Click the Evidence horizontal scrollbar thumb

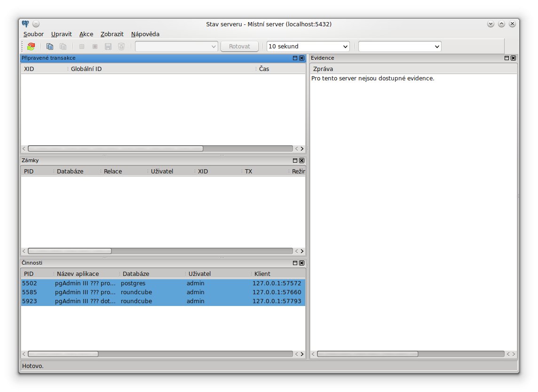click(x=367, y=353)
